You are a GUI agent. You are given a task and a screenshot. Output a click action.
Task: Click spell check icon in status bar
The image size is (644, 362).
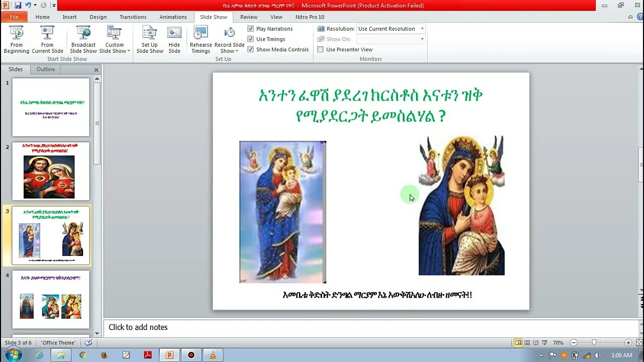coord(89,342)
